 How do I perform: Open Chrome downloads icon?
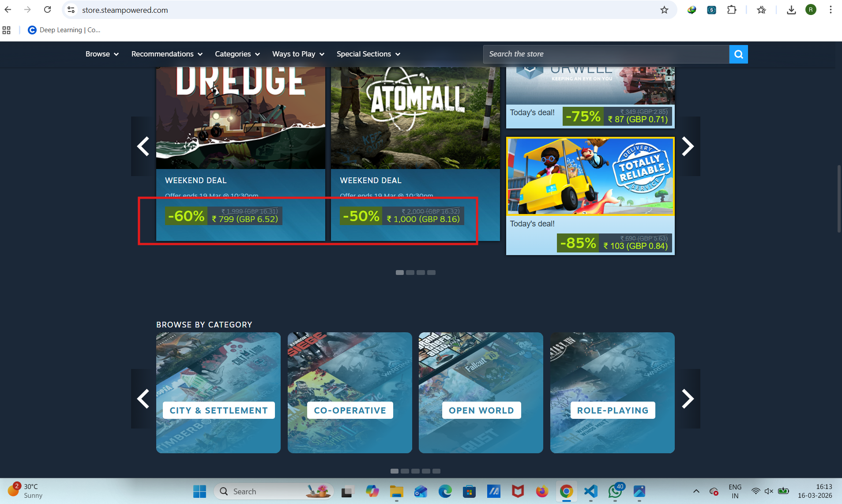tap(791, 10)
